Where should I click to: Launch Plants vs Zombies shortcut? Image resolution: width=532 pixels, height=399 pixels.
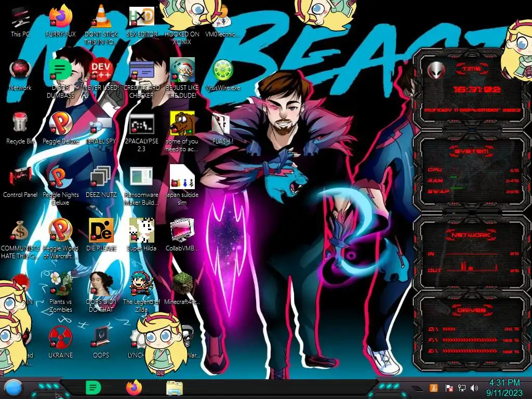pyautogui.click(x=60, y=292)
